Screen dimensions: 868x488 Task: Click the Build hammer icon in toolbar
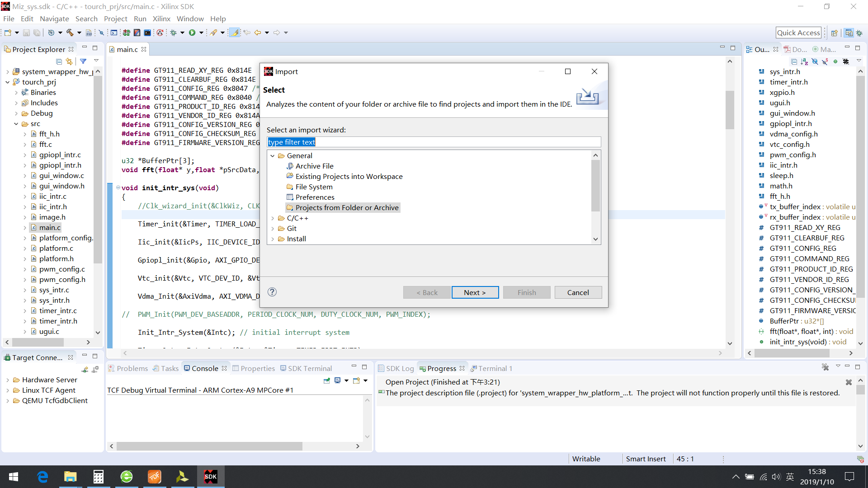click(70, 33)
